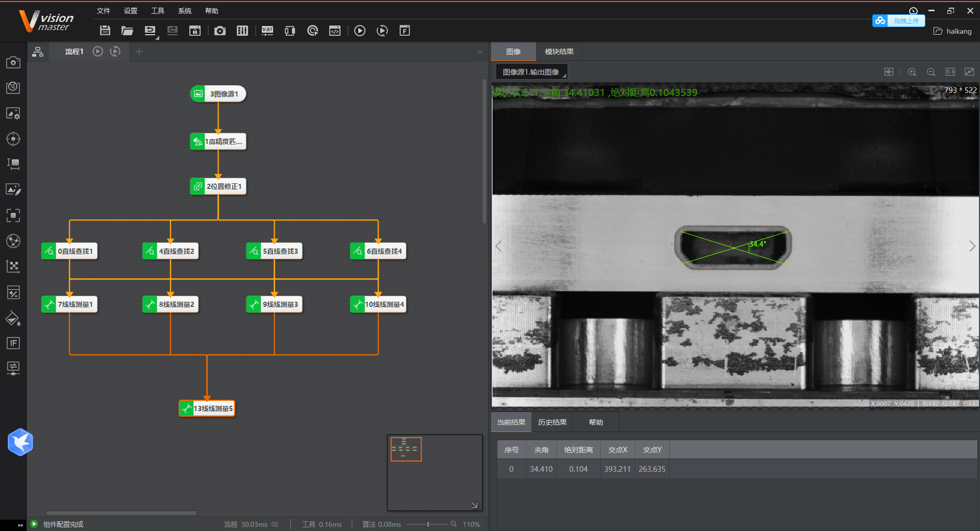Click the 1:1 actual-size view icon
The width and height of the screenshot is (980, 531).
(x=950, y=72)
